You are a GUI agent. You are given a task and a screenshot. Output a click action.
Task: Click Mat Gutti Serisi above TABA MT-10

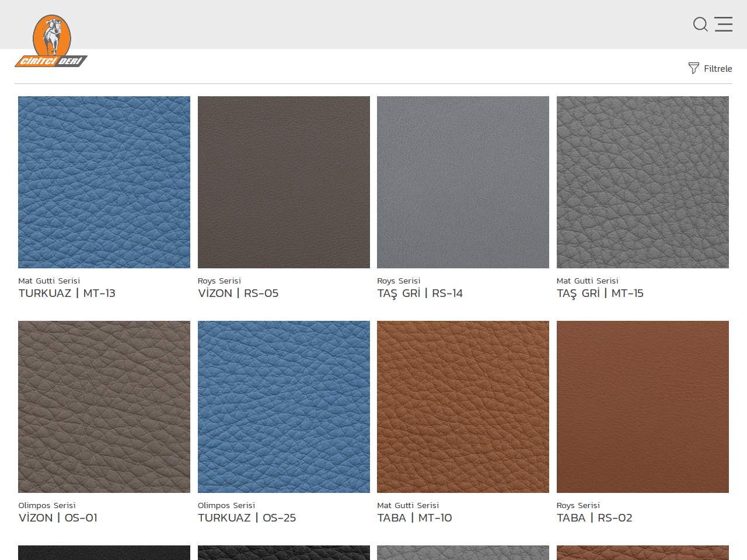coord(408,505)
